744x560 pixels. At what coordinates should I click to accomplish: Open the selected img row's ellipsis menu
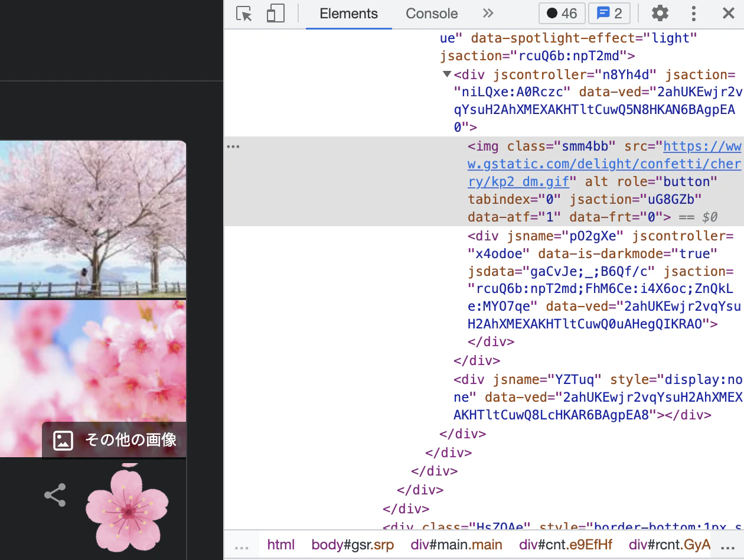[x=233, y=146]
